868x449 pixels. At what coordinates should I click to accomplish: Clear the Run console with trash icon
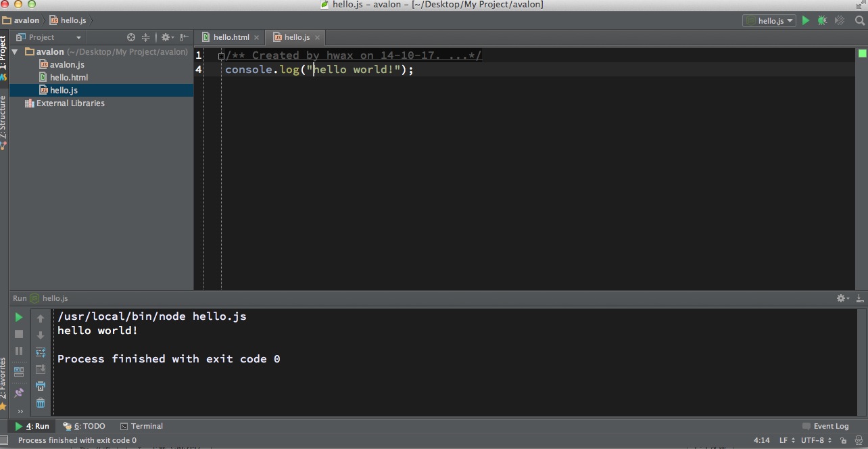(41, 403)
